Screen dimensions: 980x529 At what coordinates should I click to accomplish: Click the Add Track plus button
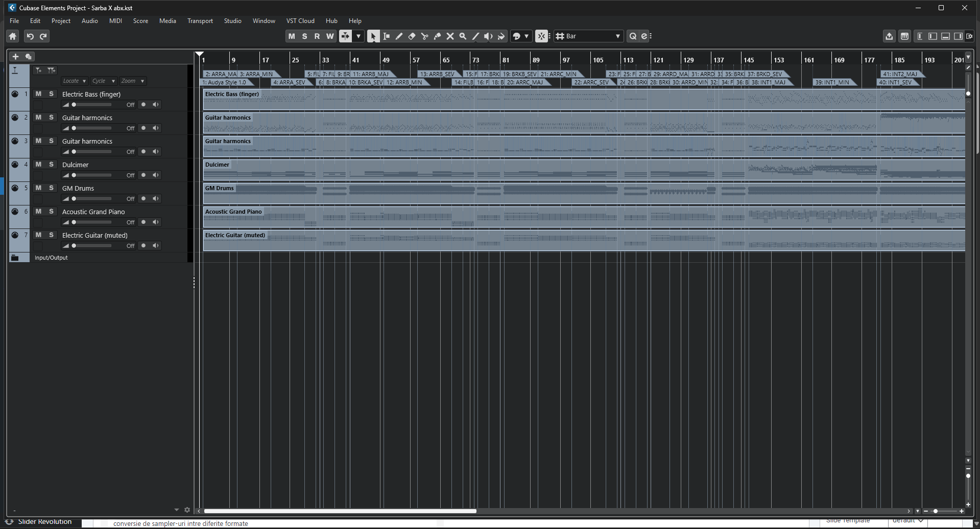(15, 57)
